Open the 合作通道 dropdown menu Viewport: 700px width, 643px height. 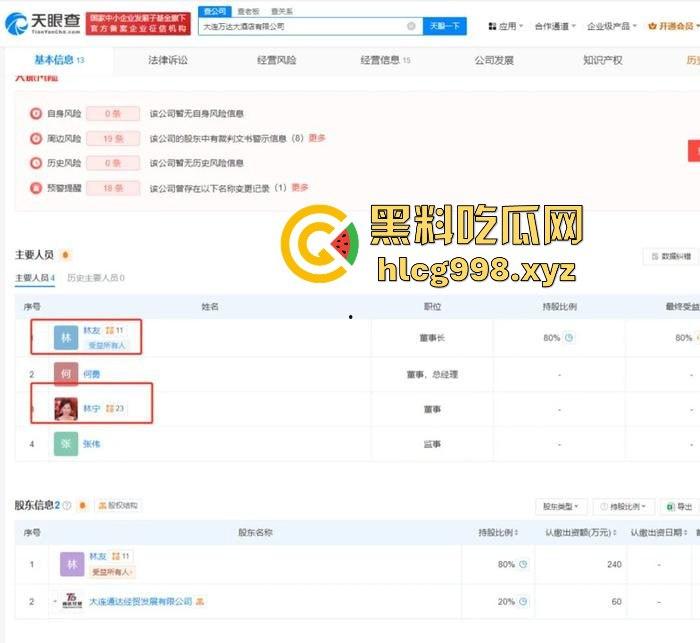(x=555, y=26)
